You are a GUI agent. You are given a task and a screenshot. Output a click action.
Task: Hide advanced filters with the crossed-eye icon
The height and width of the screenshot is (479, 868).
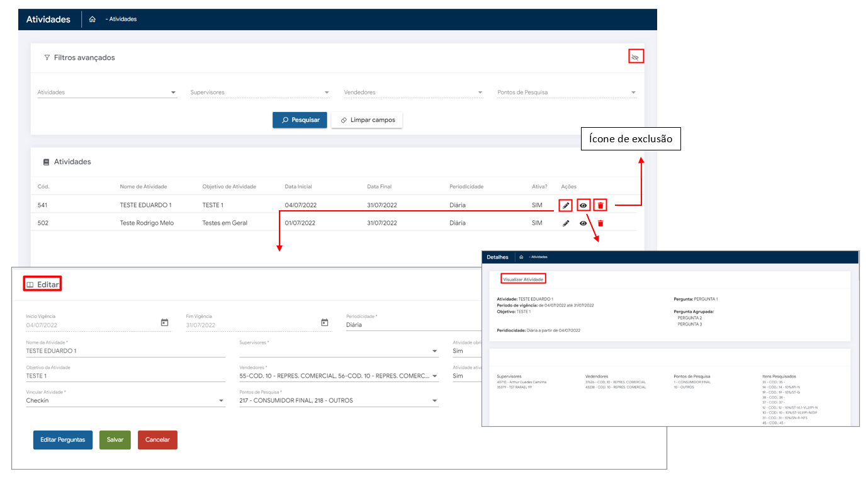pyautogui.click(x=635, y=57)
